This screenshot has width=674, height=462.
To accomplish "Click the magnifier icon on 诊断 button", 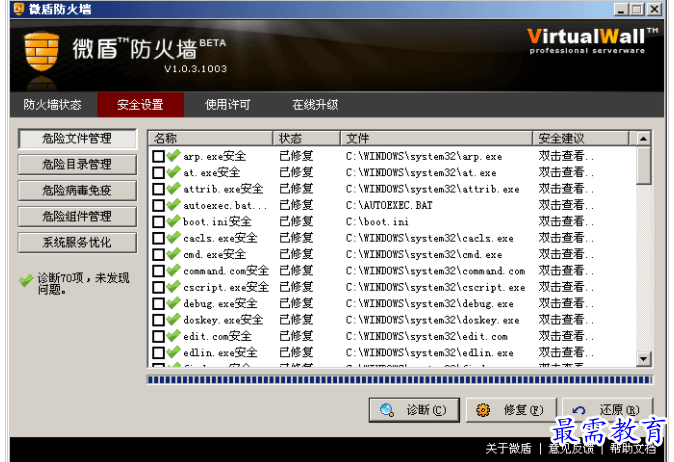I will click(x=387, y=410).
